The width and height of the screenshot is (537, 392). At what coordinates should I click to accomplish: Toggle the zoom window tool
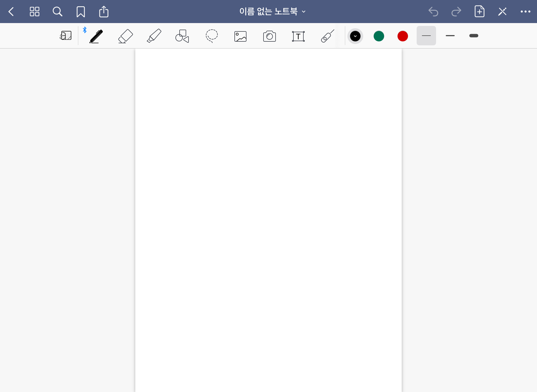click(x=66, y=36)
